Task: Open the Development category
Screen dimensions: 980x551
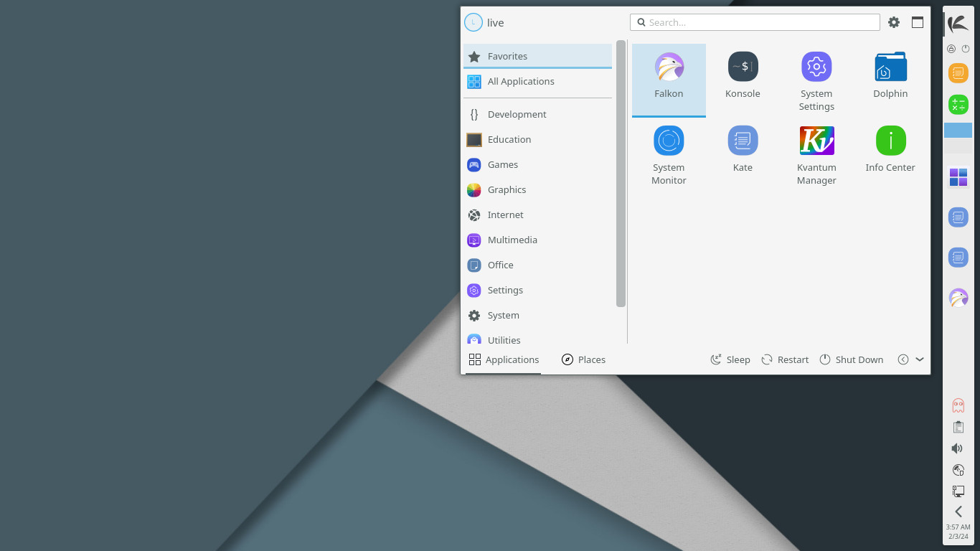Action: pos(537,114)
